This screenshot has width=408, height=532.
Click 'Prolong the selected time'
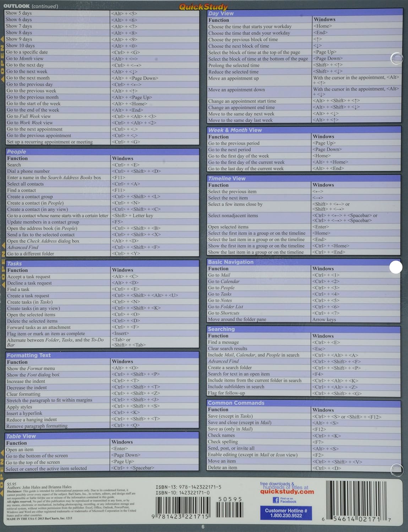[x=234, y=65]
